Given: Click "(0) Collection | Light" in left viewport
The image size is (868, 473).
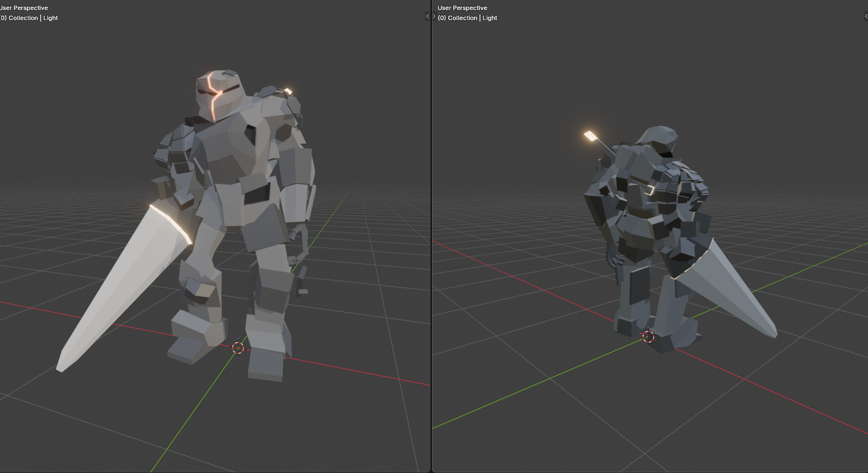Looking at the screenshot, I should point(29,18).
